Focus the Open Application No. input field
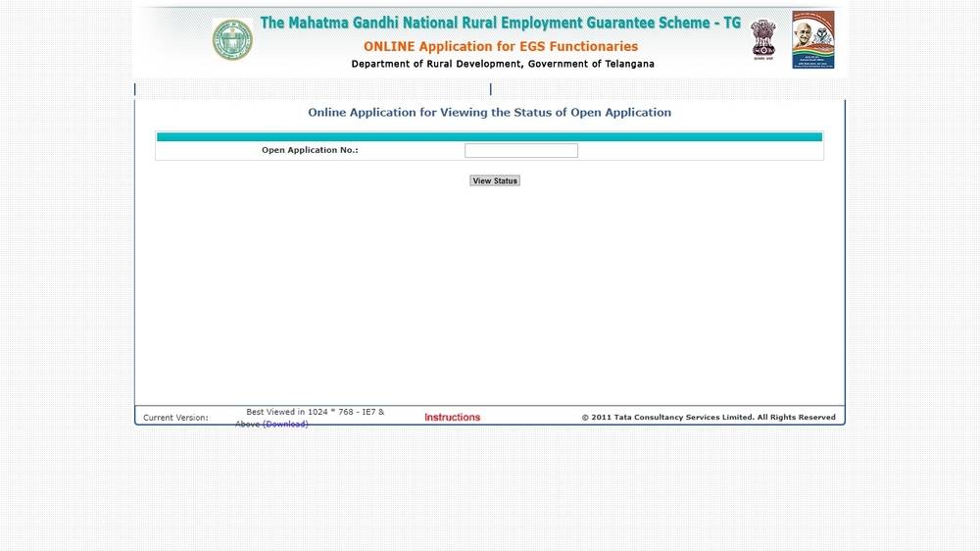Screen dimensions: 980x551 tap(520, 151)
